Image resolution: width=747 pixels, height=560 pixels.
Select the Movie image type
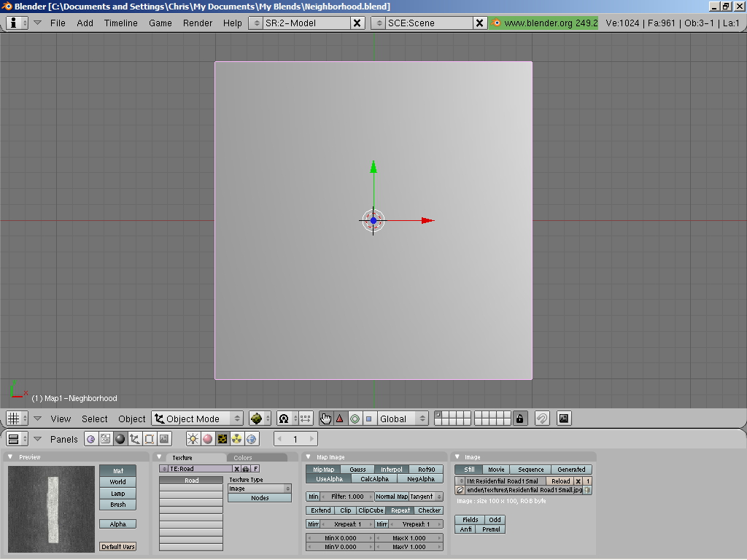496,470
